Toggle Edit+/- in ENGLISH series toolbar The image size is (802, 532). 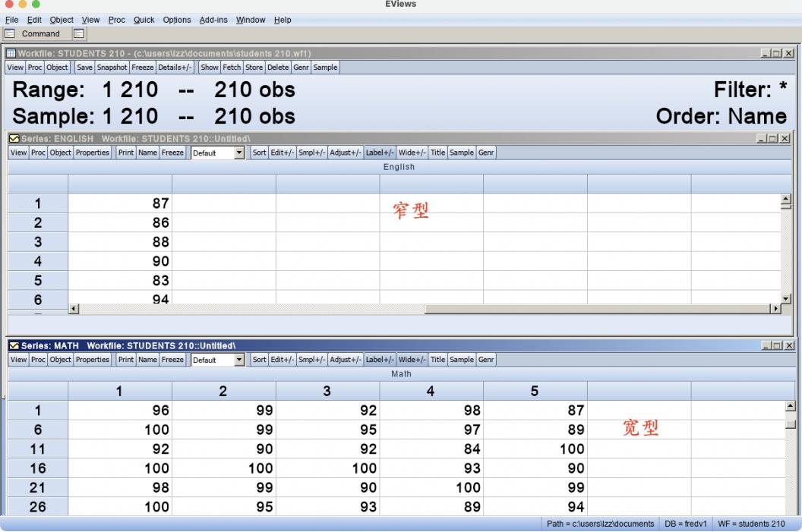pos(283,153)
